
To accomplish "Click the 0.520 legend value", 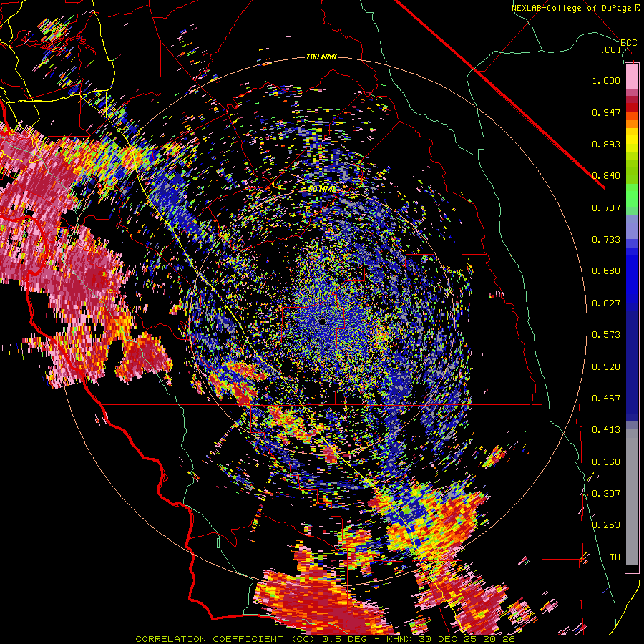I will [x=606, y=367].
